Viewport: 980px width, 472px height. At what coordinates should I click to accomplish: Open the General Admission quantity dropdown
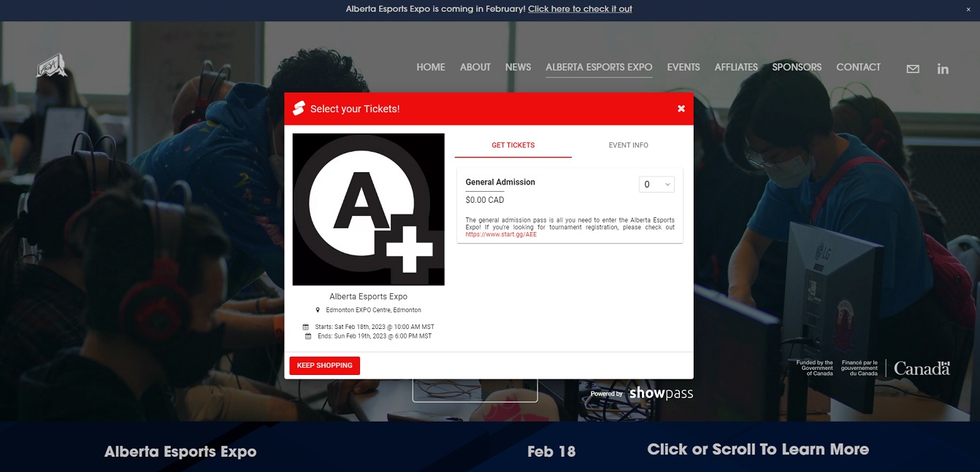pos(656,185)
